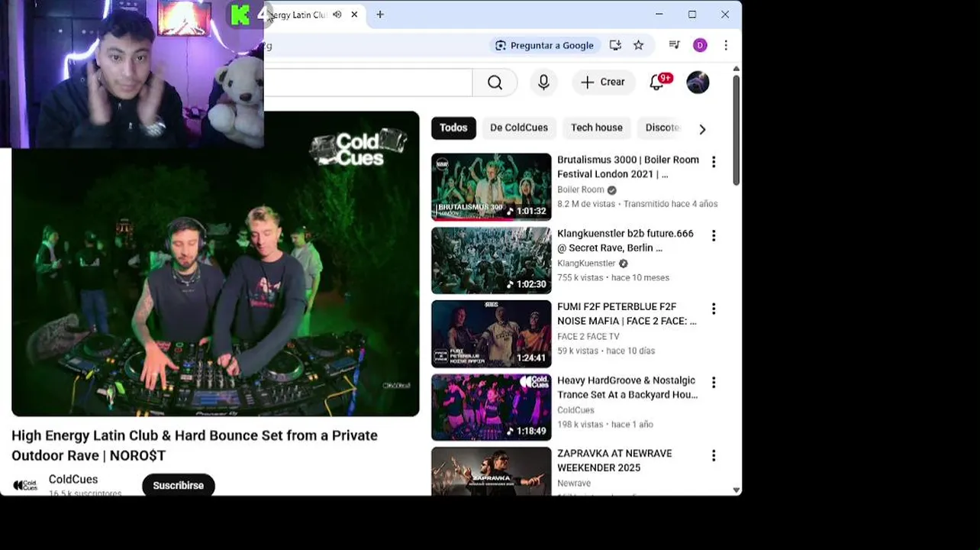Open options for Heavy HardGroove video
Image resolution: width=980 pixels, height=550 pixels.
(714, 382)
